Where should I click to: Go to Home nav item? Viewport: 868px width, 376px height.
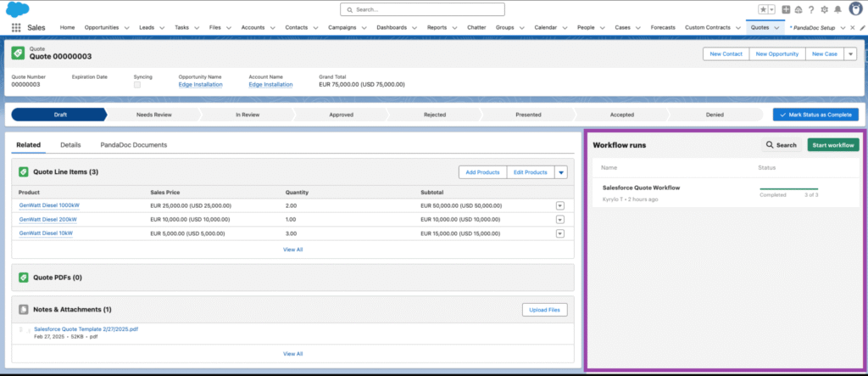(67, 27)
